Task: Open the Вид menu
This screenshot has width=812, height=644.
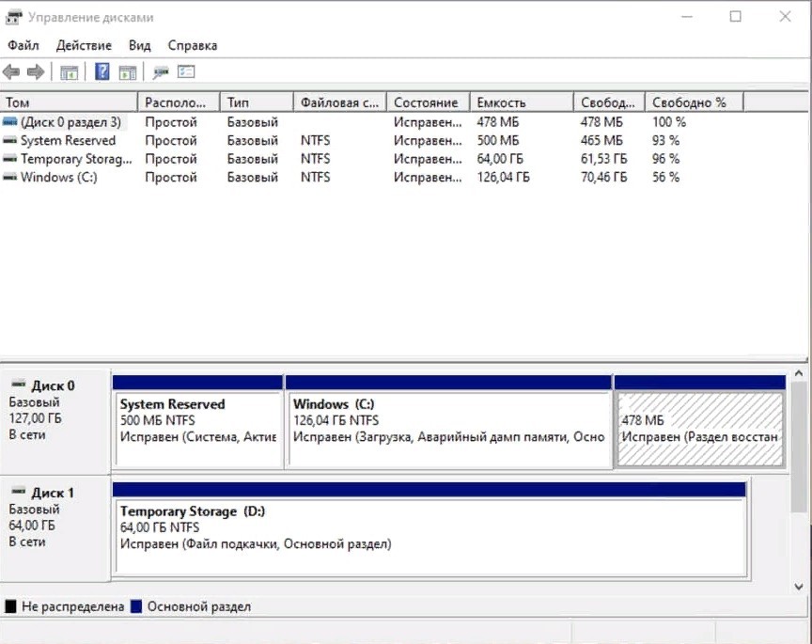Action: [x=139, y=45]
